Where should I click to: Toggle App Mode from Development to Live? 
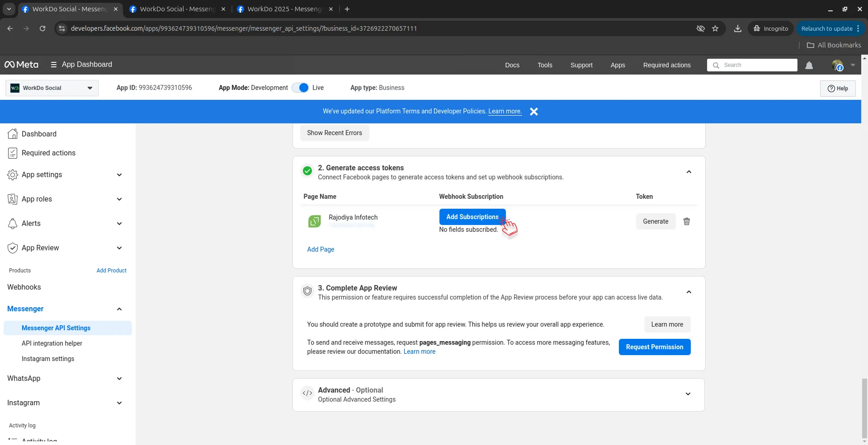click(300, 88)
